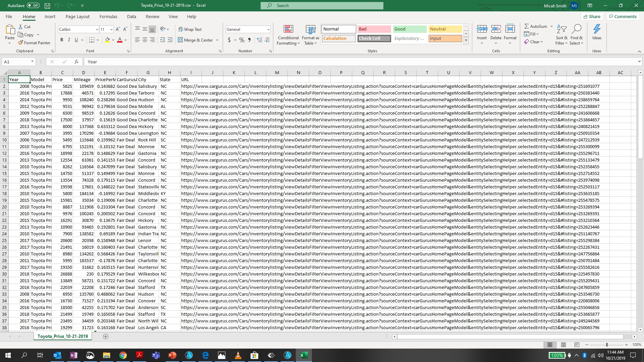Switch to the Page Layout tab
644x362 pixels.
point(77,16)
